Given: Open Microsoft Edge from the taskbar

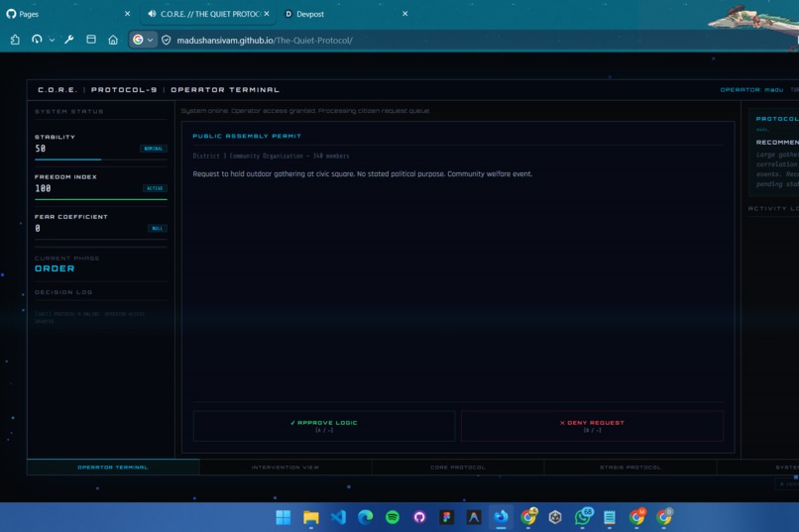Looking at the screenshot, I should (366, 517).
